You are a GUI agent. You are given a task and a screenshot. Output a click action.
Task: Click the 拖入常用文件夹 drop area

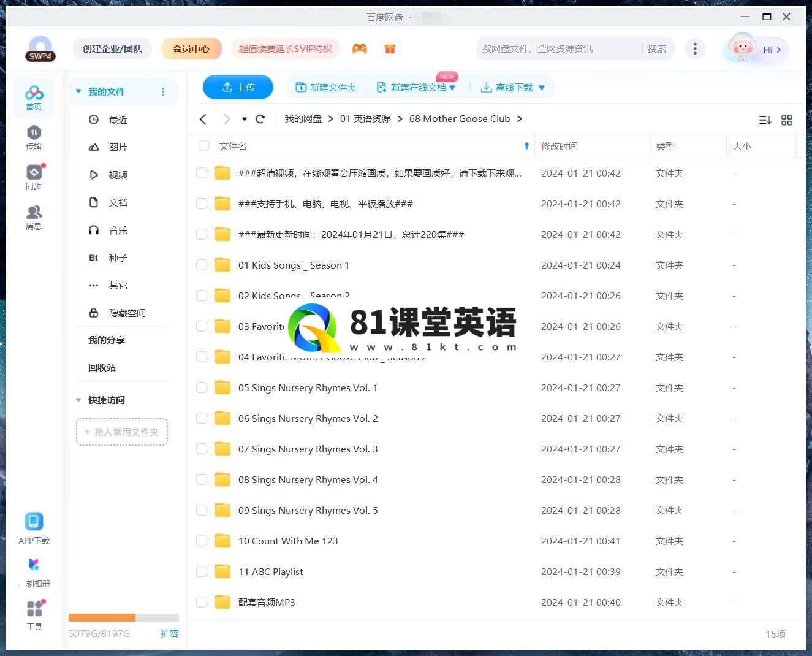122,432
